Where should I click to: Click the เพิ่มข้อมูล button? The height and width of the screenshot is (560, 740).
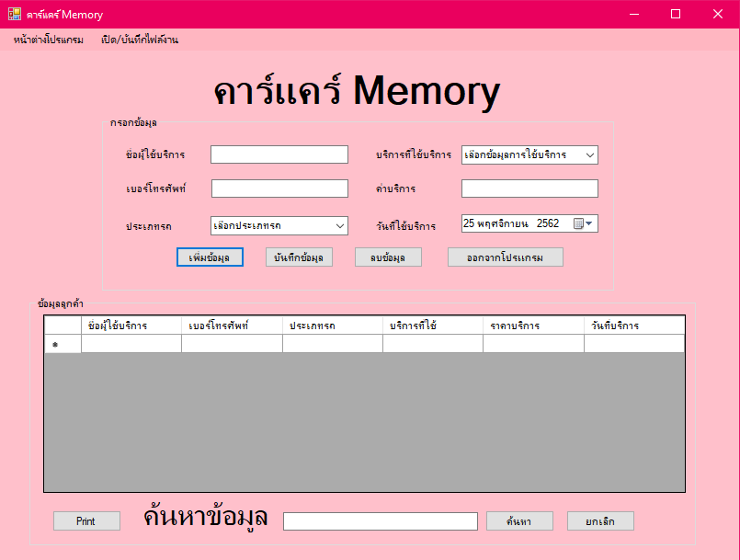pyautogui.click(x=210, y=257)
